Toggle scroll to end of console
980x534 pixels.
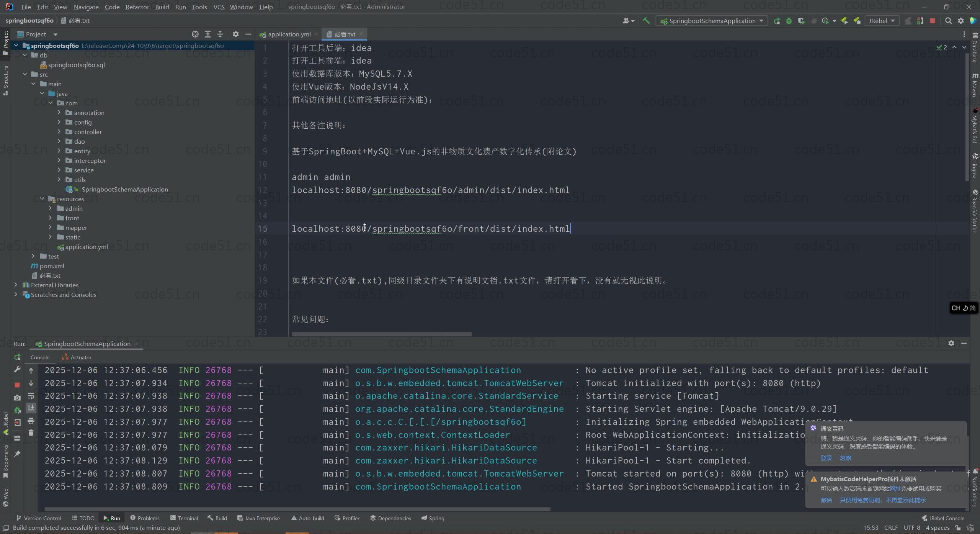31,408
